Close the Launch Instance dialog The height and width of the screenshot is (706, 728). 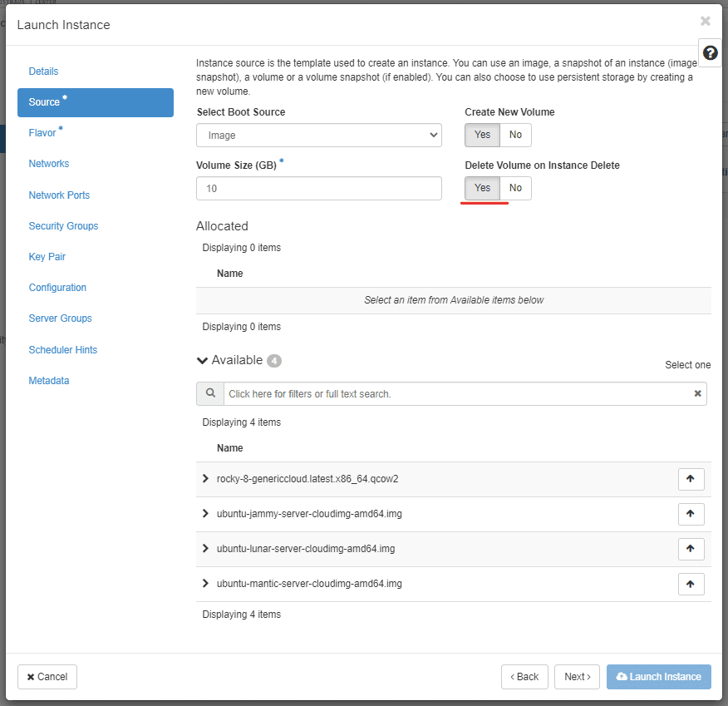705,22
